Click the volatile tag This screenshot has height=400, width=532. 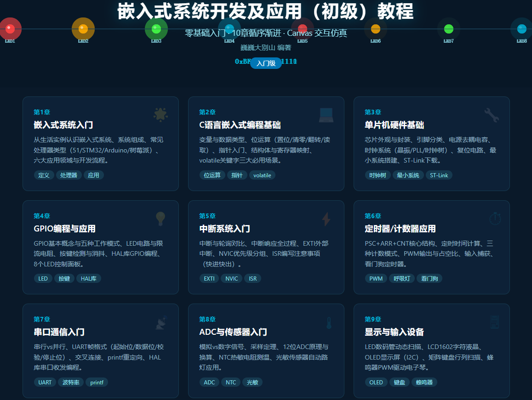(x=262, y=175)
